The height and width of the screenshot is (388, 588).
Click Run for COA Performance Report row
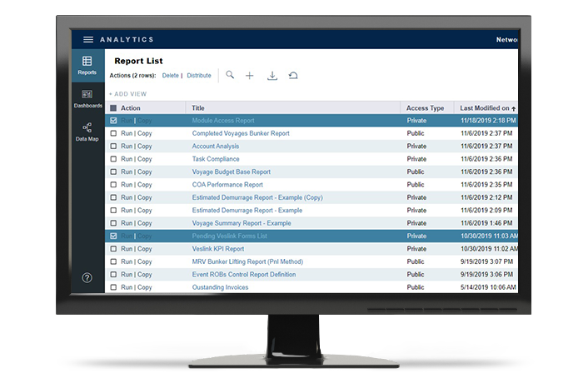point(127,185)
